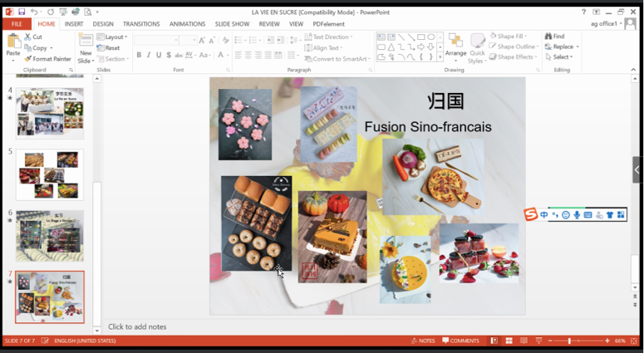The image size is (644, 353).
Task: Expand the Layout dropdown
Action: (x=113, y=37)
